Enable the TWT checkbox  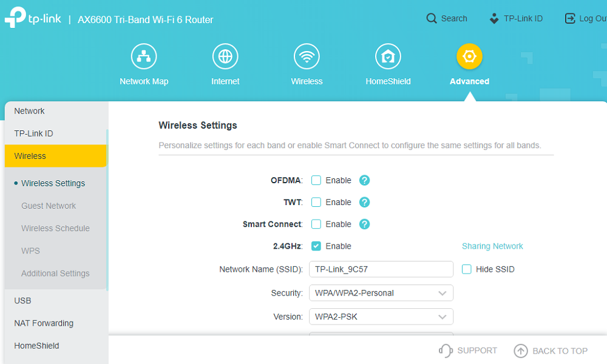pyautogui.click(x=316, y=202)
